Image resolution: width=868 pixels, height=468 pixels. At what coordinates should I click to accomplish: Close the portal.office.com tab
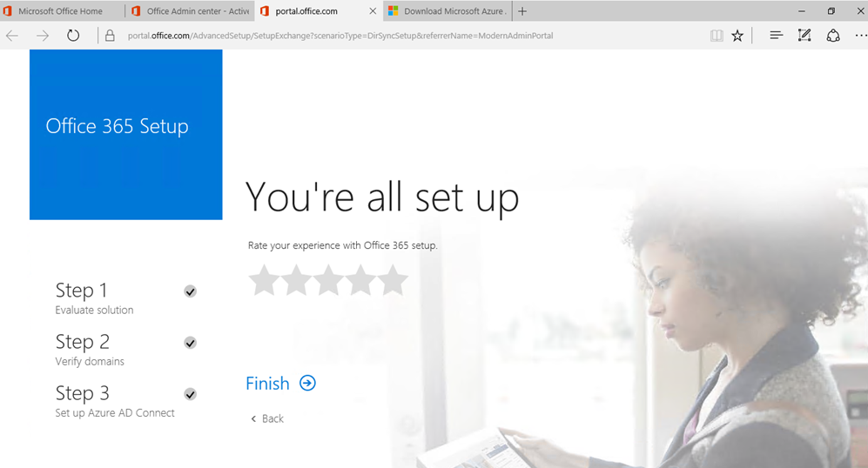click(x=373, y=11)
